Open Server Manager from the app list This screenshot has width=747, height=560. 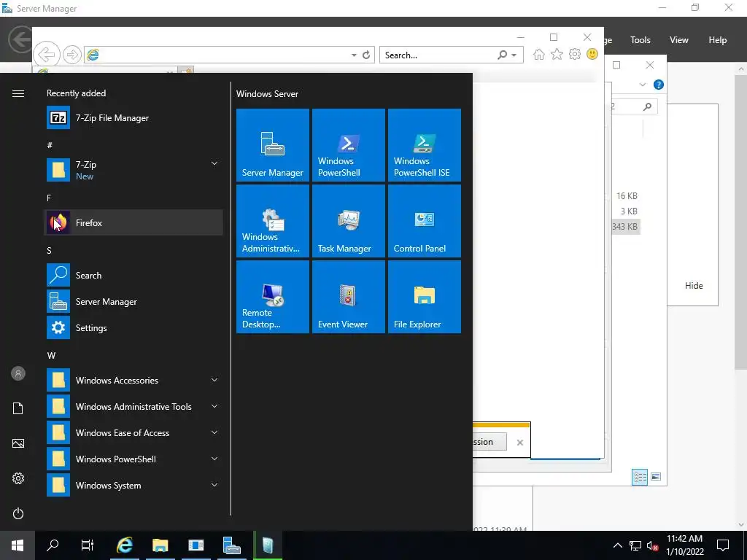click(x=134, y=301)
